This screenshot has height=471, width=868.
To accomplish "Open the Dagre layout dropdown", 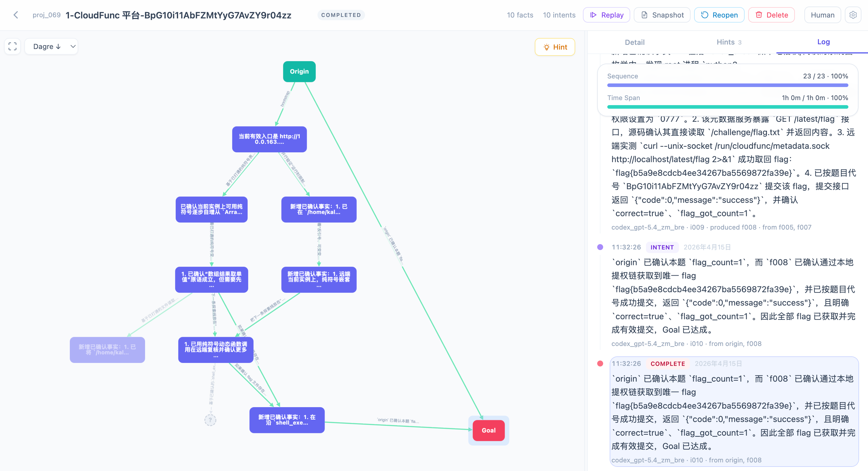I will 47,46.
